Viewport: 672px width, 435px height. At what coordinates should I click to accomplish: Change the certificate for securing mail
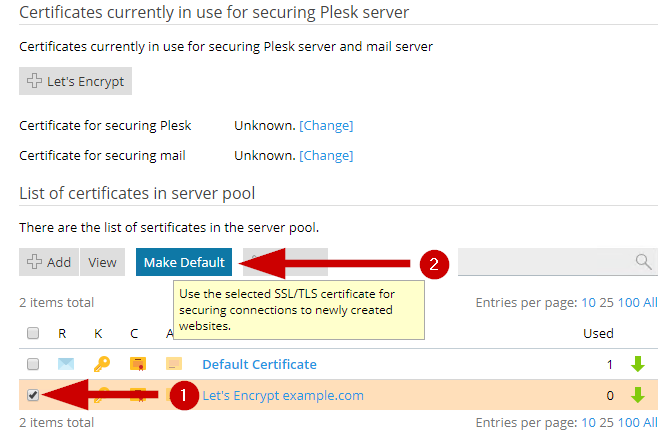(326, 156)
